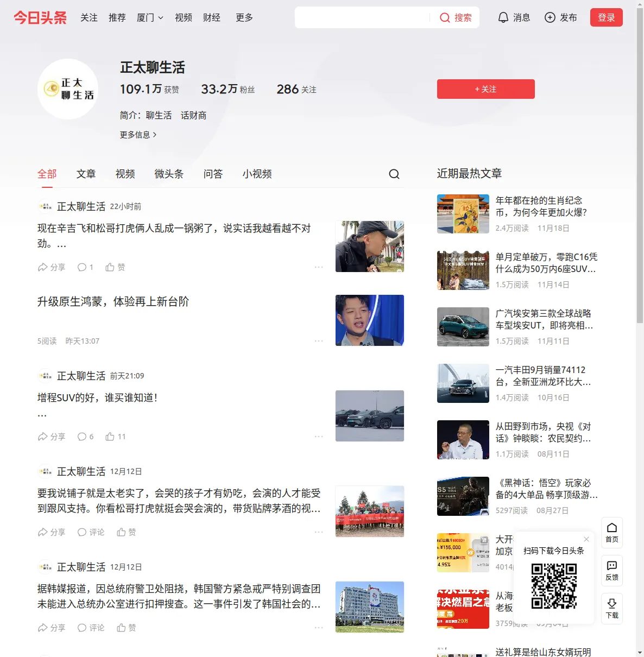Click the 发布 plus icon

click(550, 17)
